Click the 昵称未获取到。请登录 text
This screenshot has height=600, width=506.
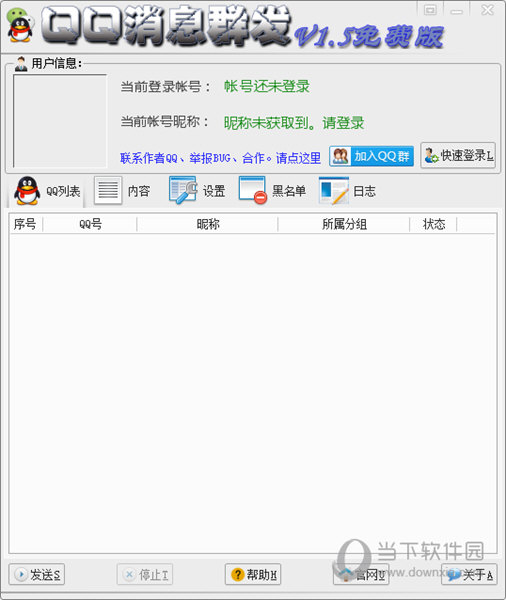(x=294, y=123)
